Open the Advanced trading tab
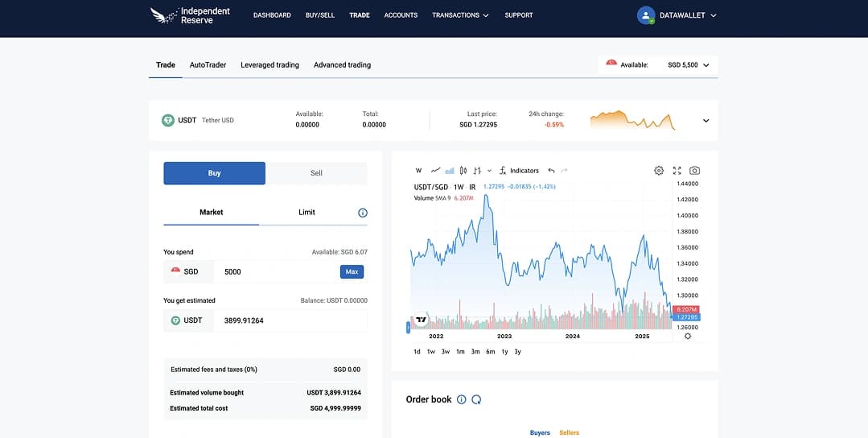 [342, 64]
